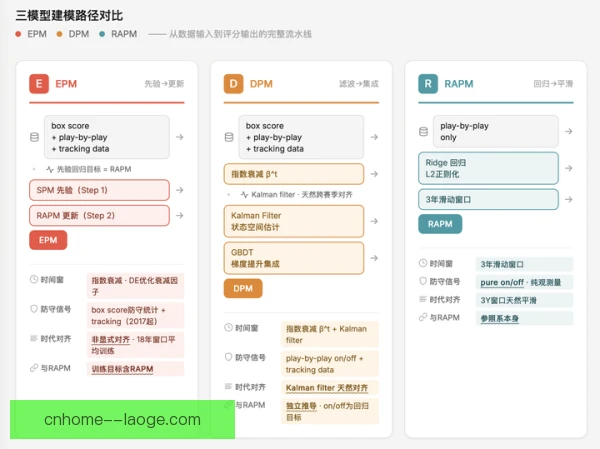Viewport: 600px width, 449px height.
Task: Click the 滤波→集成 label in DPM header
Action: click(359, 84)
